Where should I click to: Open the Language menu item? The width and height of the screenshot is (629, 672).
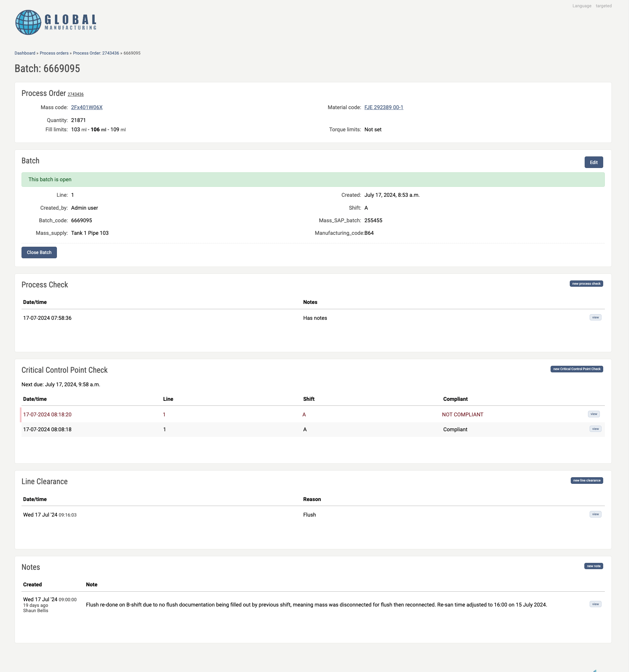pyautogui.click(x=582, y=6)
